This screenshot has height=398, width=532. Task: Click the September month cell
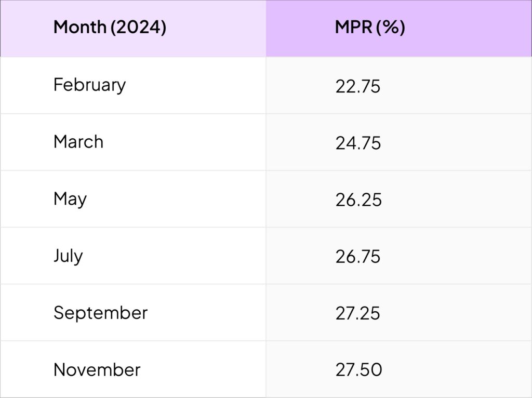100,313
